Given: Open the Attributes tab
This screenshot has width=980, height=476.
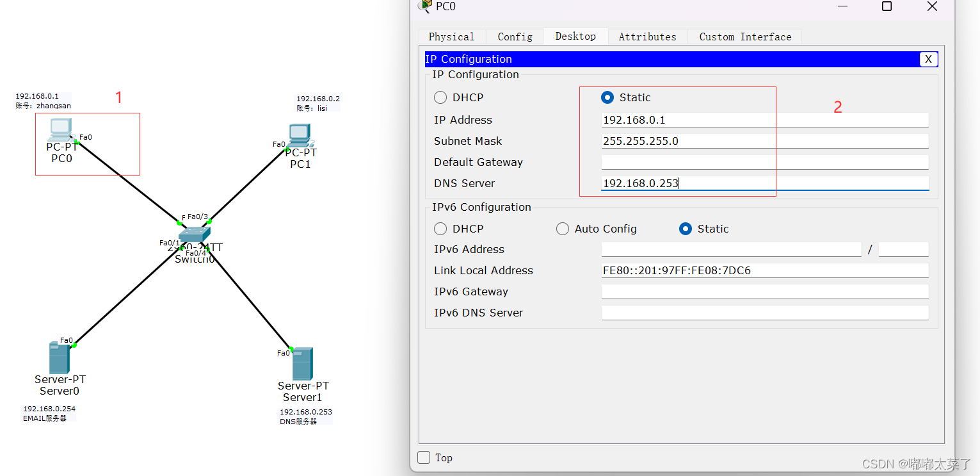Looking at the screenshot, I should (647, 37).
